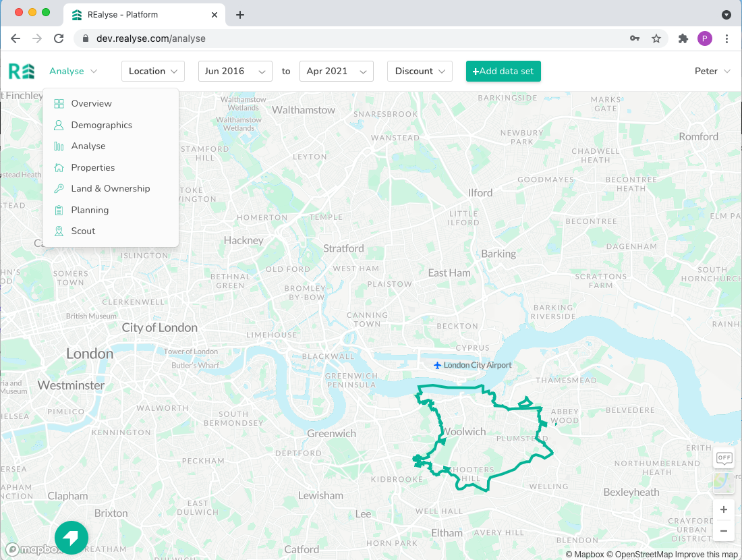Select the Land & Ownership key icon

[x=59, y=188]
